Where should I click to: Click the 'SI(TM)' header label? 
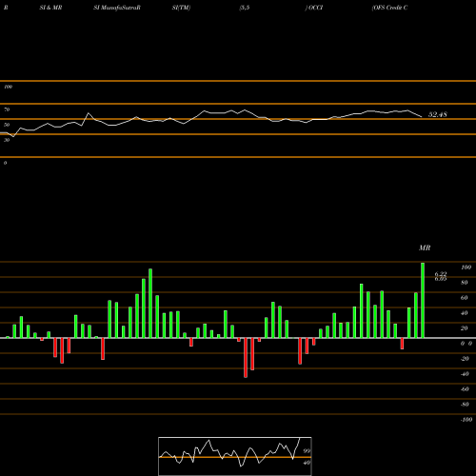tap(181, 8)
